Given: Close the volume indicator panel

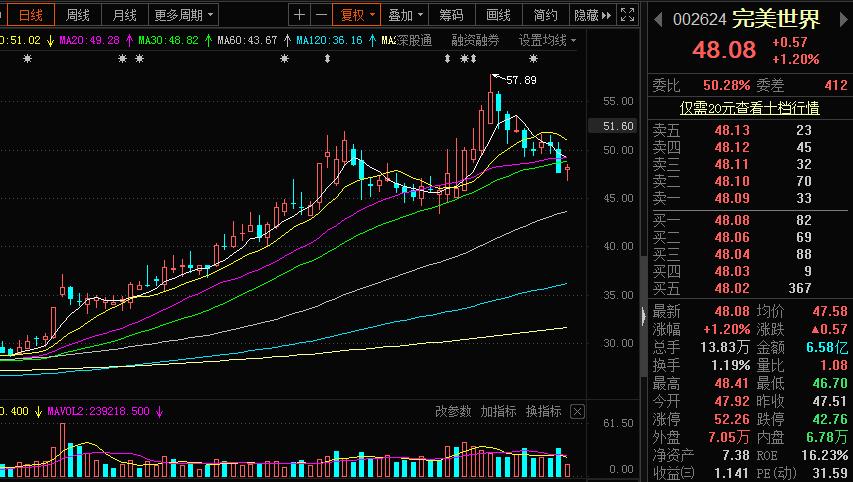Looking at the screenshot, I should click(577, 411).
